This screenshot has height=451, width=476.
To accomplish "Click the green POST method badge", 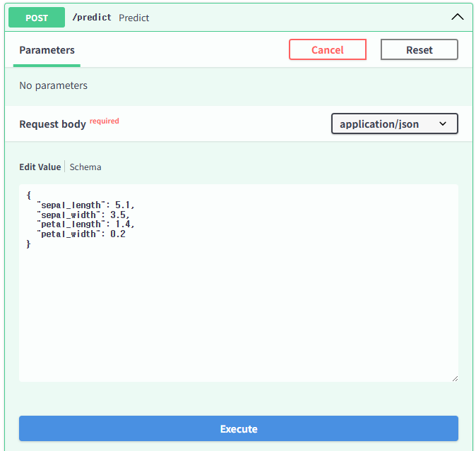I will point(36,18).
